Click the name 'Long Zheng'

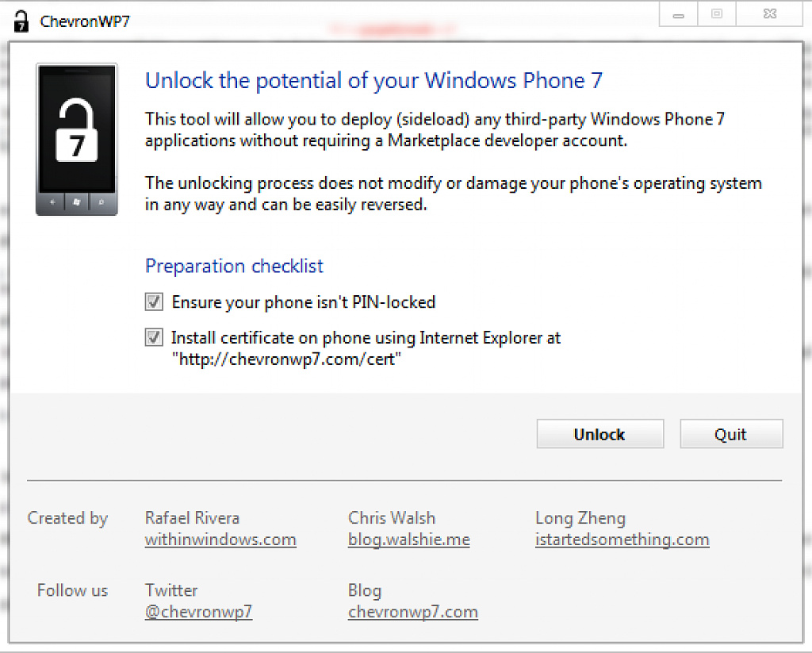580,518
